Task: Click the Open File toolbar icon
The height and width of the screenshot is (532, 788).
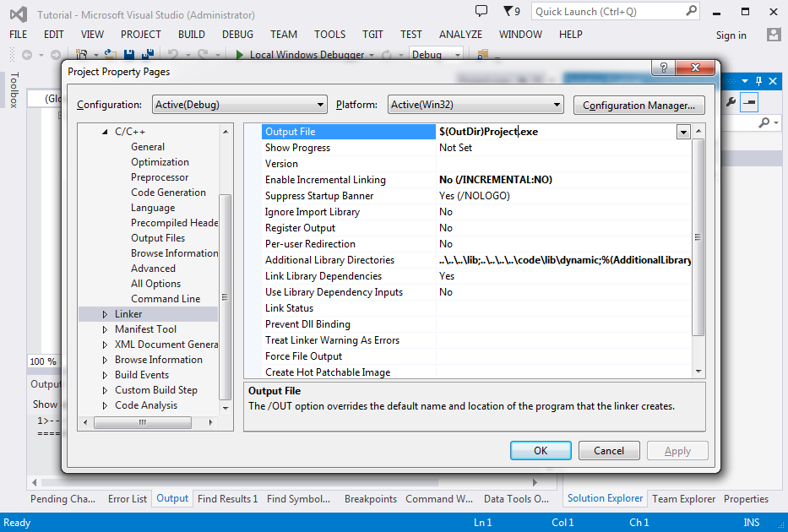Action: tap(110, 54)
